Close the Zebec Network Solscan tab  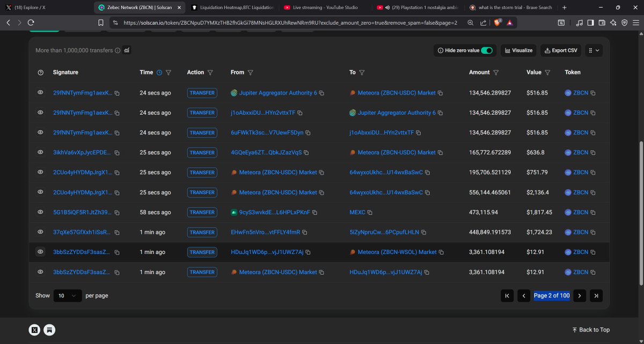179,8
